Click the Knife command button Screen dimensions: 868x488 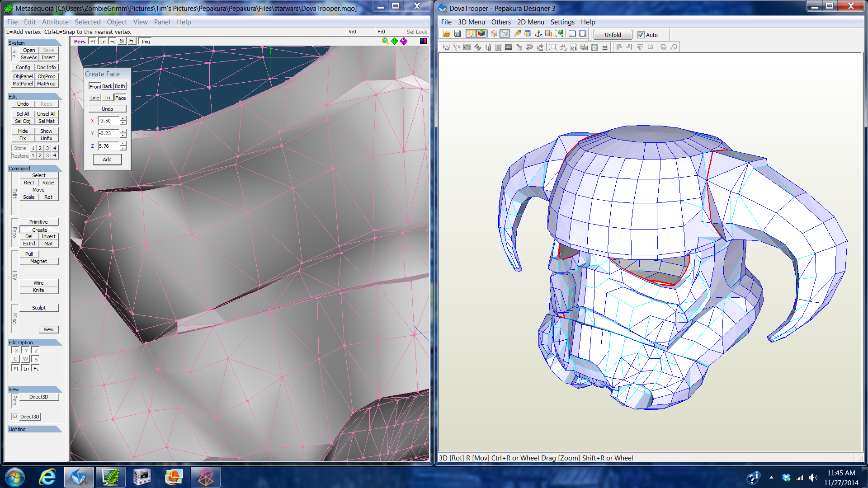tap(38, 290)
